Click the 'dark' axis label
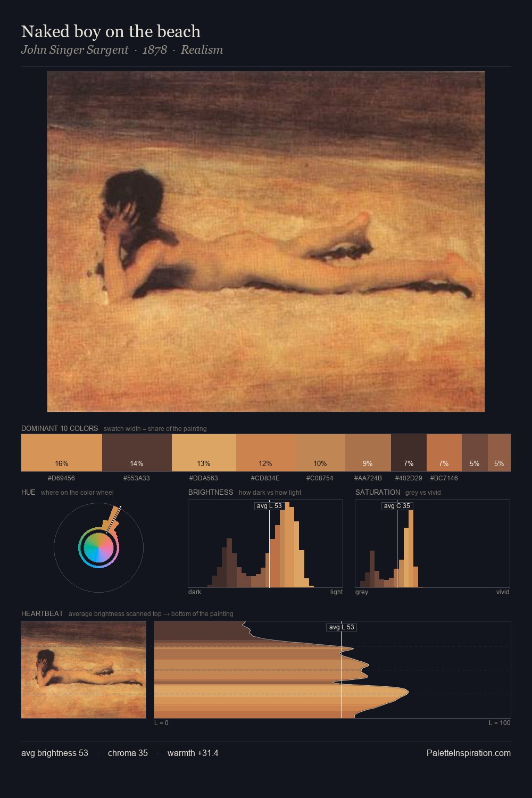532x798 pixels. 195,592
